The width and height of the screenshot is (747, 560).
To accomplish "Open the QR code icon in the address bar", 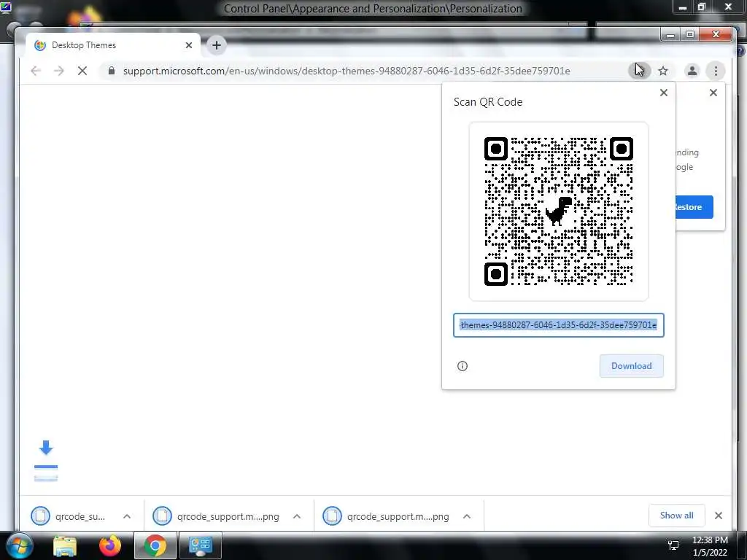I will 639,71.
